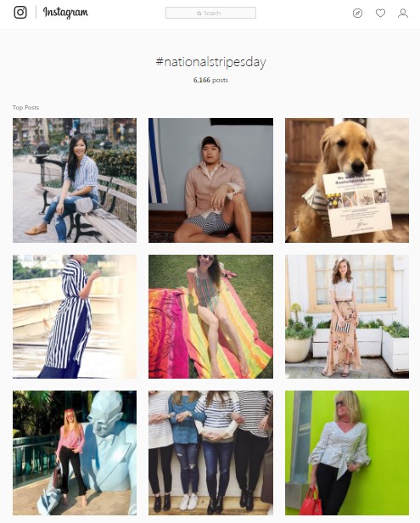420x523 pixels.
Task: Open post of woman sitting on park bench
Action: coord(75,180)
